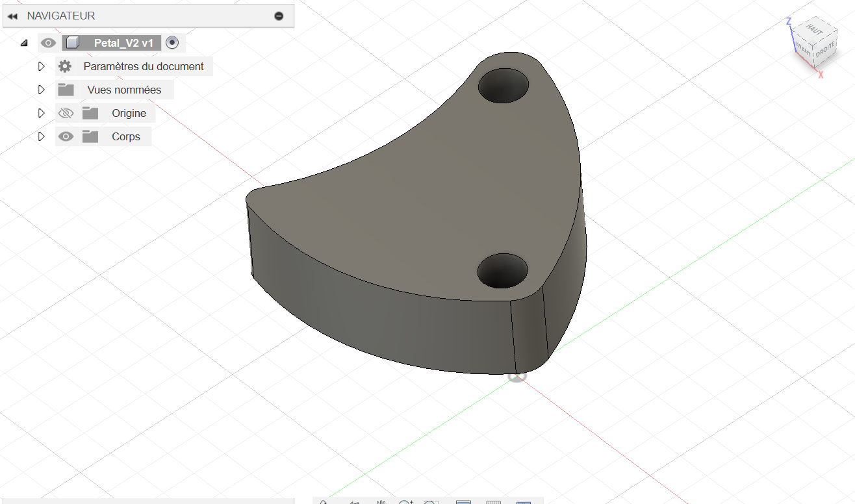This screenshot has width=855, height=504.
Task: Click the blue Z axis label near ViewCube
Action: [789, 21]
